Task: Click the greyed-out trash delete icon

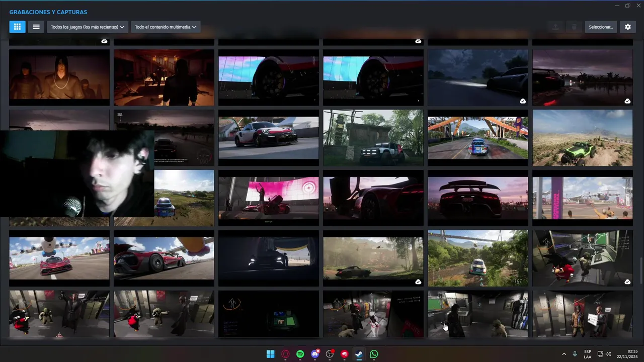Action: (x=574, y=27)
